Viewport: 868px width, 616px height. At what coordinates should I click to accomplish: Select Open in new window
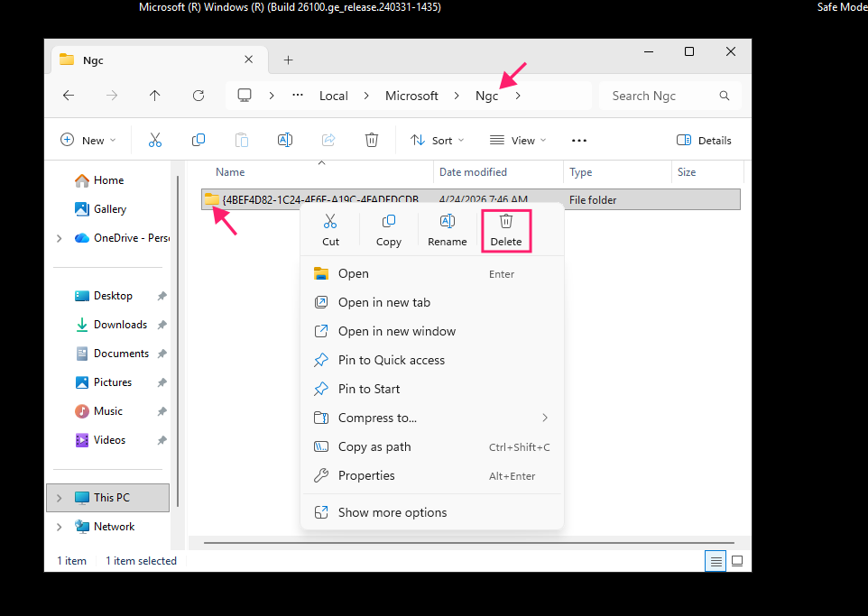click(432, 331)
